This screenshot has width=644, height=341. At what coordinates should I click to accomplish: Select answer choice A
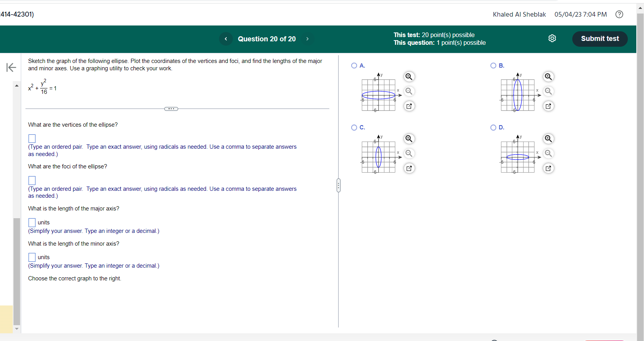(354, 66)
